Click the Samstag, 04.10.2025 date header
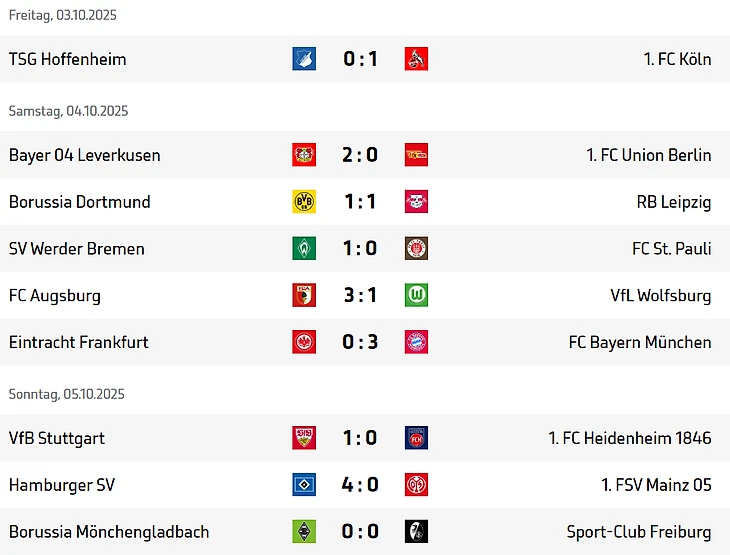730x555 pixels. point(69,111)
